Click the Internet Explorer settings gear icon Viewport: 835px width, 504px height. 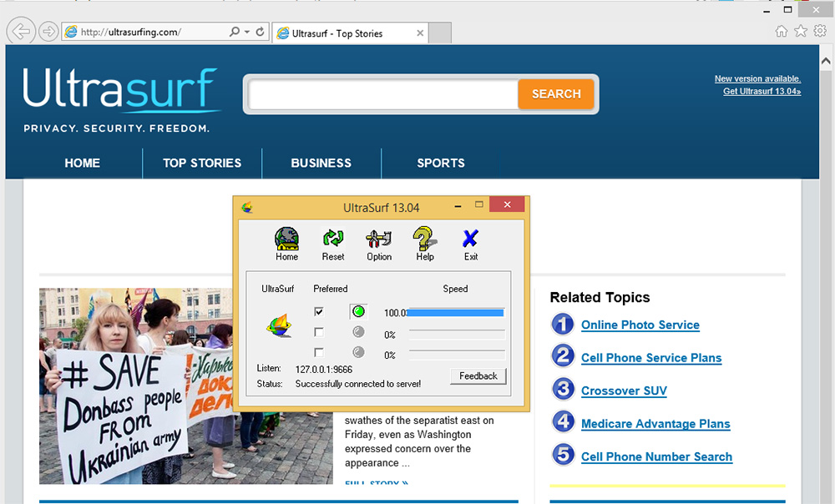[819, 30]
